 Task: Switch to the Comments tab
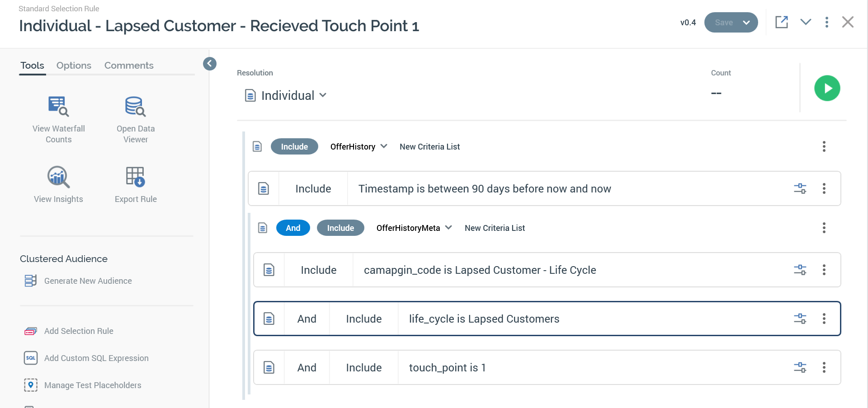click(129, 66)
